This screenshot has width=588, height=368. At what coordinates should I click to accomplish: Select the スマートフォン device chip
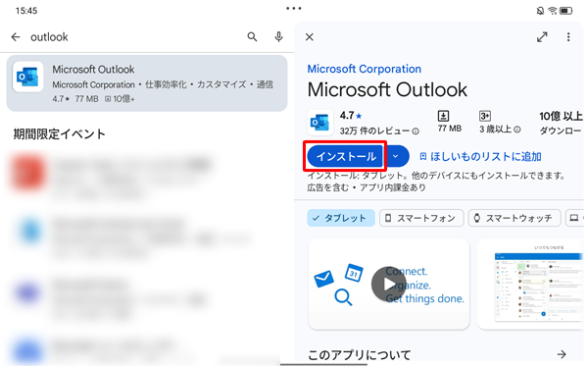[421, 218]
